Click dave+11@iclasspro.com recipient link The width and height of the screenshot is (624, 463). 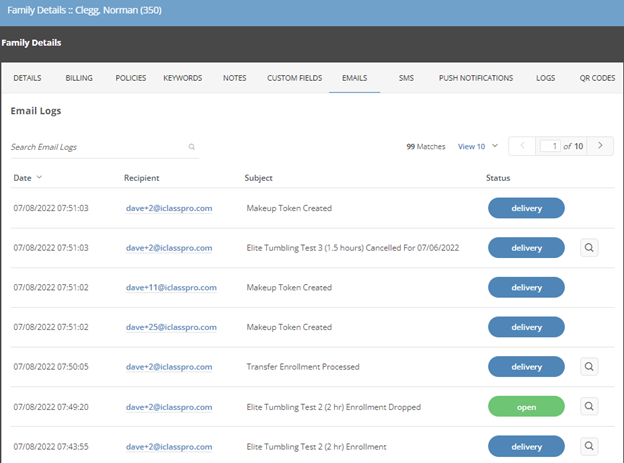171,287
